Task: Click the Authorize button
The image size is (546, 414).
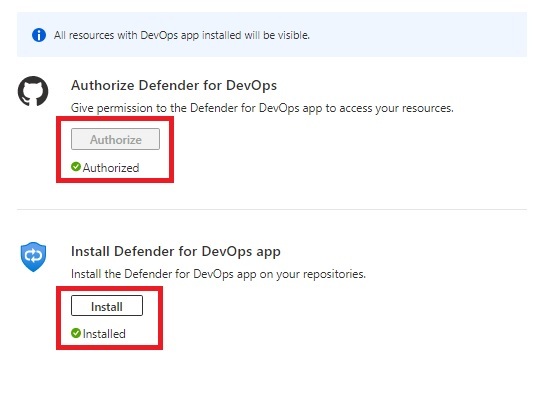Action: pyautogui.click(x=116, y=139)
